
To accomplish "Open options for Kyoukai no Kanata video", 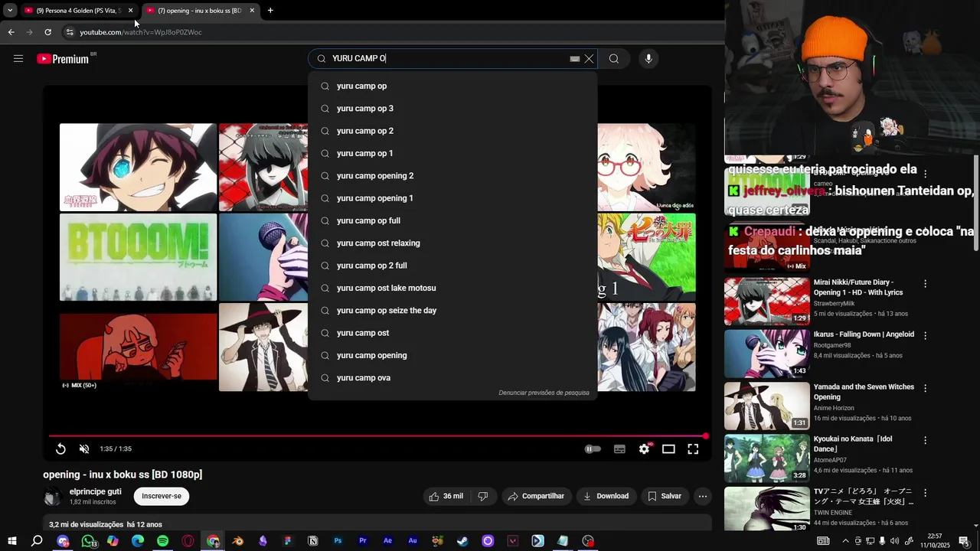I will coord(925,441).
